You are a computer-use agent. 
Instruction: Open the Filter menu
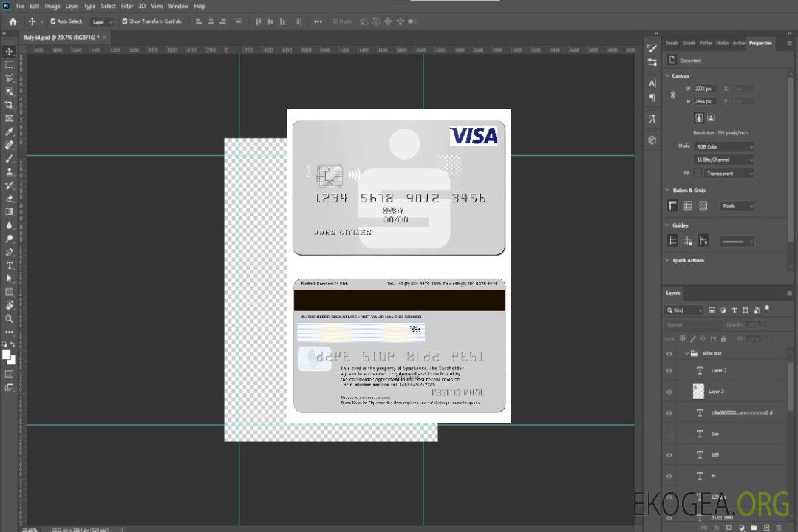pos(127,6)
